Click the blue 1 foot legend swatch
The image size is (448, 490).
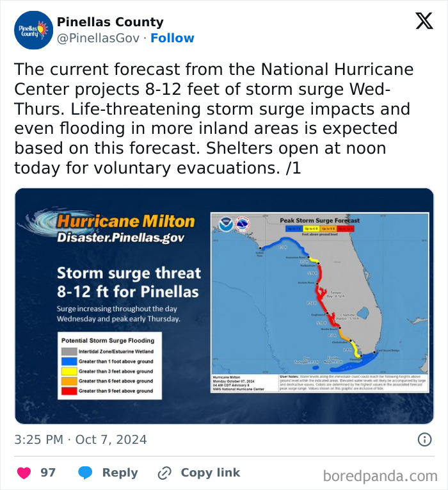click(x=68, y=362)
